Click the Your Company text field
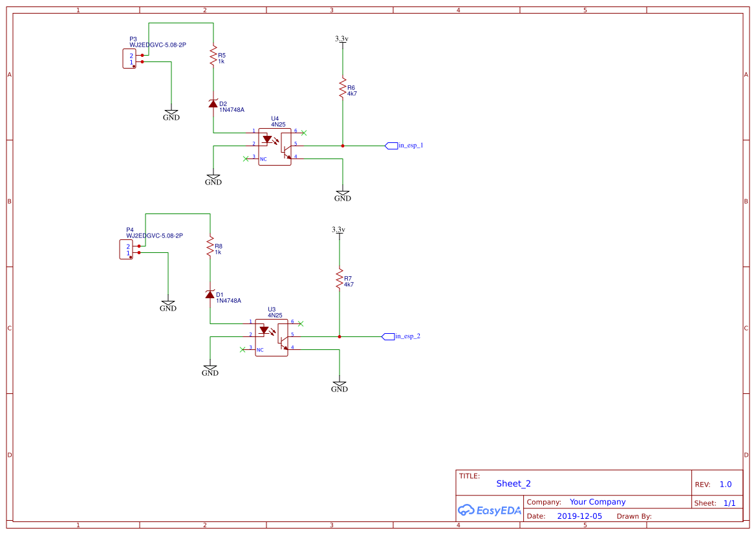Screen dimensions: 756x535 coord(590,501)
